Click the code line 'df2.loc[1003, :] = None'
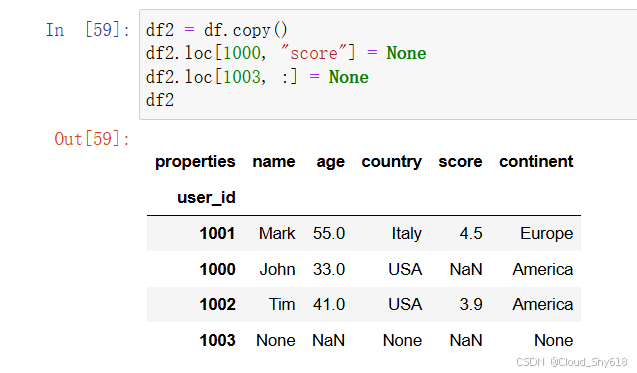 pyautogui.click(x=257, y=77)
